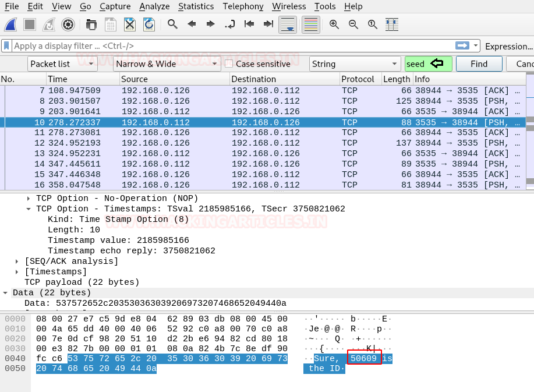Open the Wireless menu
Screen dimensions: 534x392
(289, 6)
